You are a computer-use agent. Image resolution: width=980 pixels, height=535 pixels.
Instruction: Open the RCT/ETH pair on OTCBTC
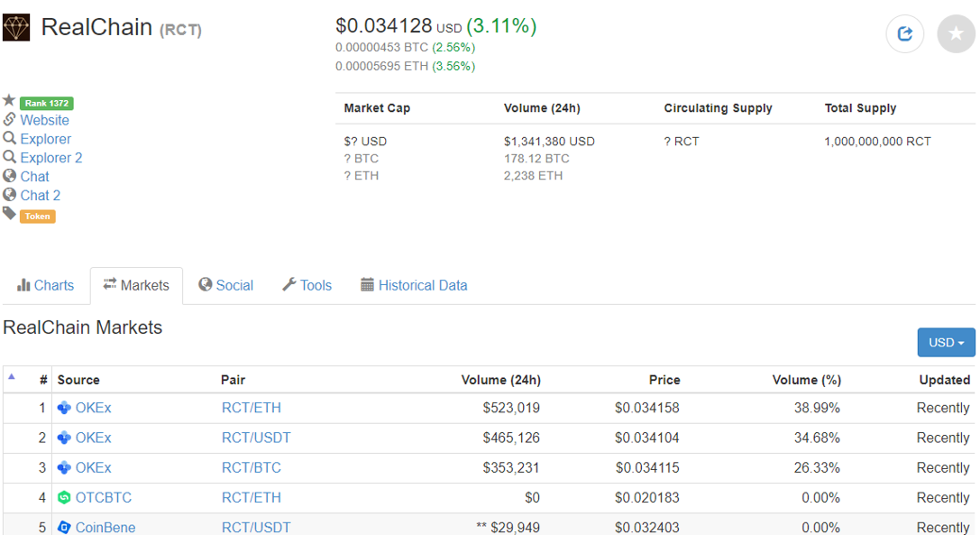[252, 498]
